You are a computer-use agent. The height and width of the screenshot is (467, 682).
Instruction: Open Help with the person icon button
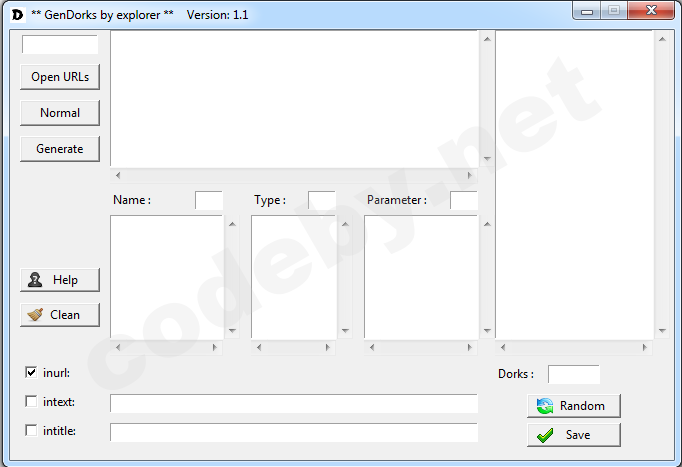[60, 280]
